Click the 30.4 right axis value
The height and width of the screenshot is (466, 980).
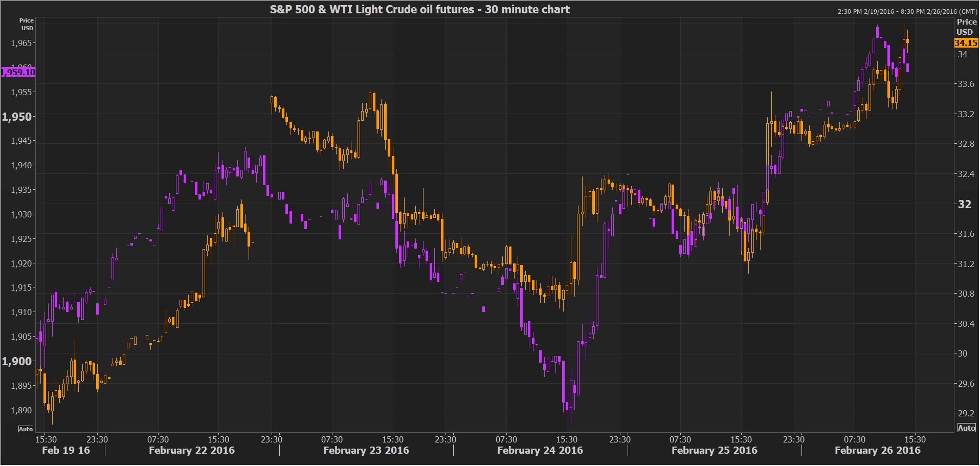966,324
